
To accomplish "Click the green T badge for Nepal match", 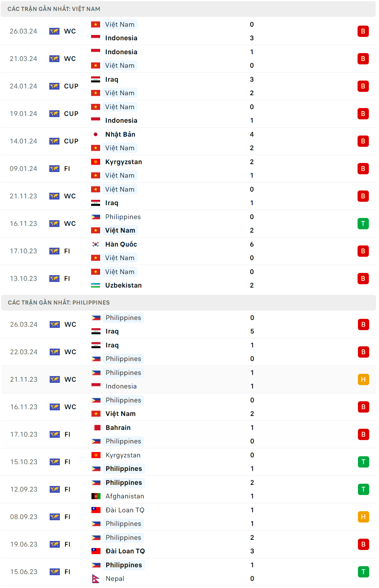I will click(363, 572).
